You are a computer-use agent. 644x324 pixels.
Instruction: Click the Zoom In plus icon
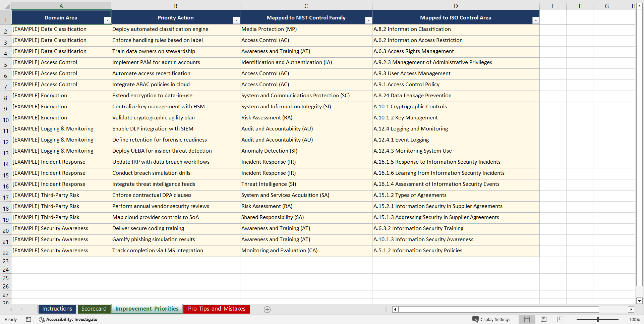[622, 319]
